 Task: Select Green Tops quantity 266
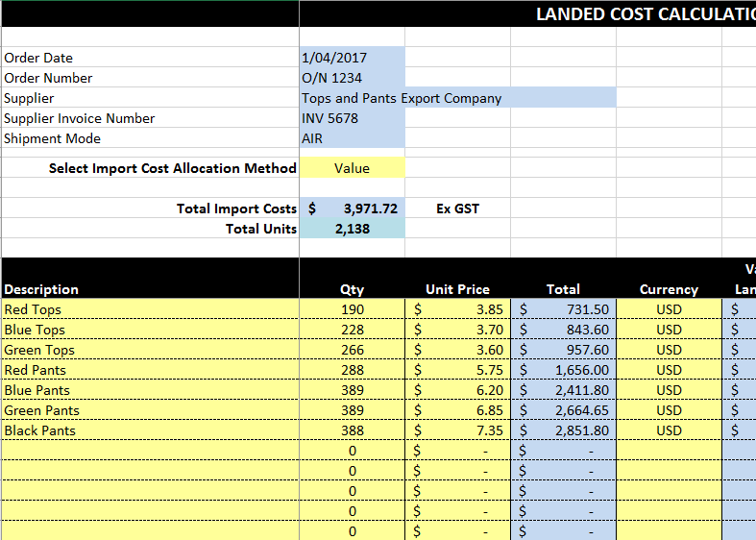(352, 350)
